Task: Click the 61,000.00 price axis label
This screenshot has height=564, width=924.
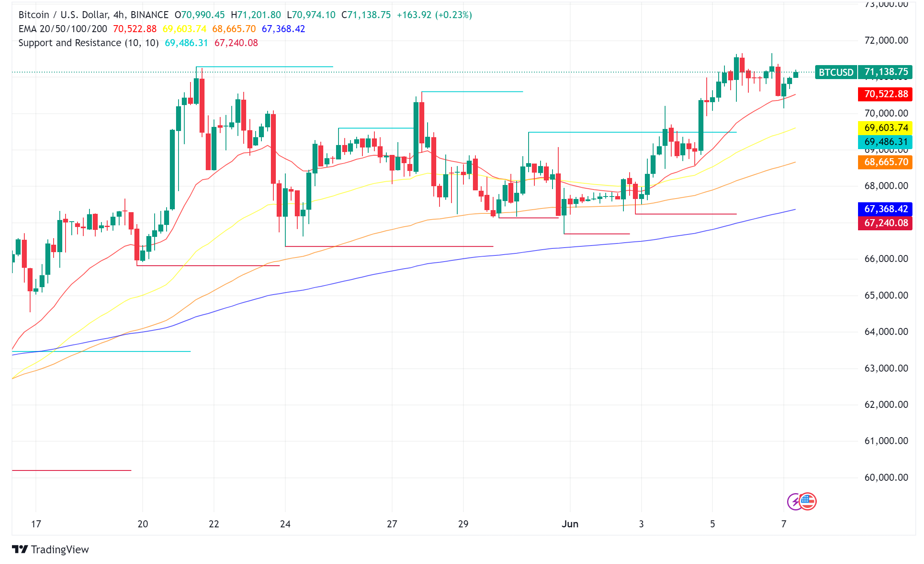Action: [886, 441]
